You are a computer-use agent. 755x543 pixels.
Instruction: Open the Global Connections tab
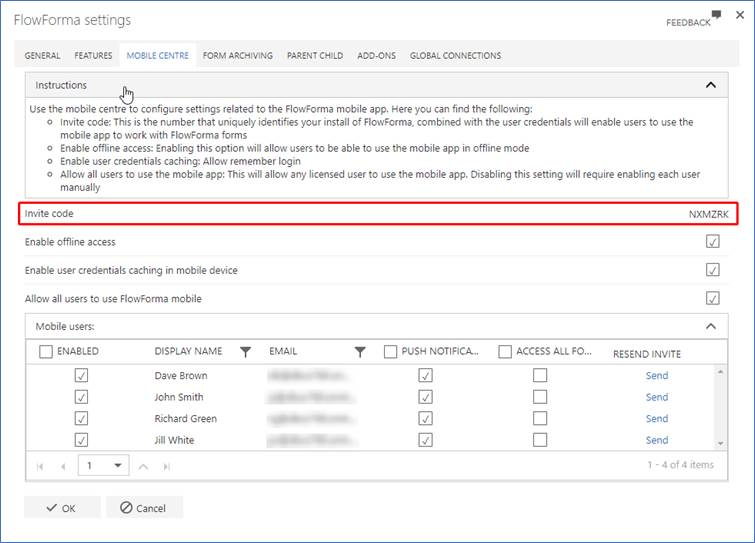[x=456, y=55]
